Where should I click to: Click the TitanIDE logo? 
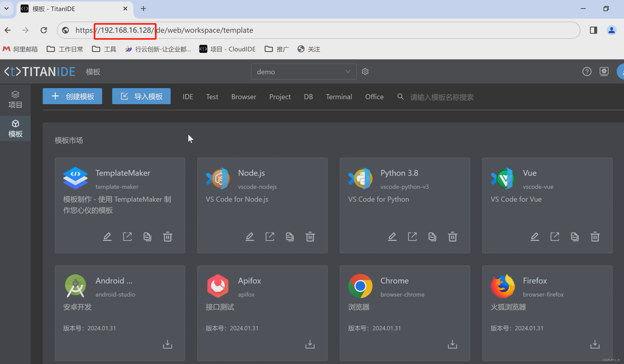[x=40, y=72]
